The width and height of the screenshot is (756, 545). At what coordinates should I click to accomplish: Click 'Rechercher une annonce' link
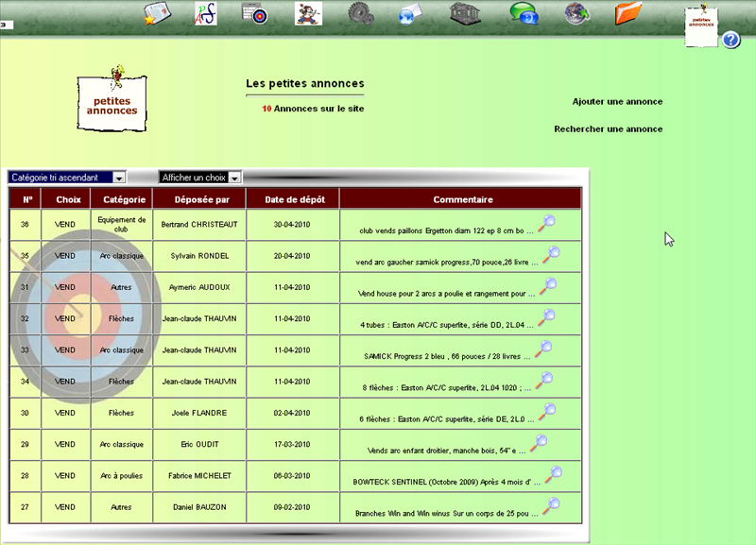click(x=608, y=129)
